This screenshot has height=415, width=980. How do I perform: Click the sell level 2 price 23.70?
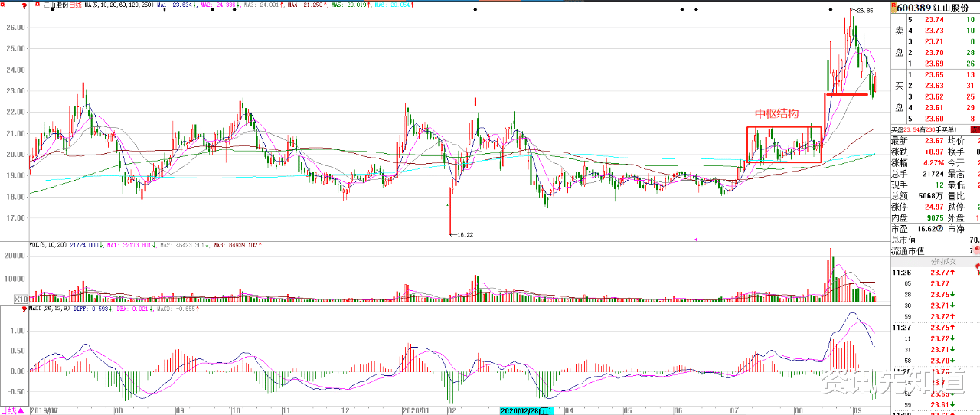point(934,53)
